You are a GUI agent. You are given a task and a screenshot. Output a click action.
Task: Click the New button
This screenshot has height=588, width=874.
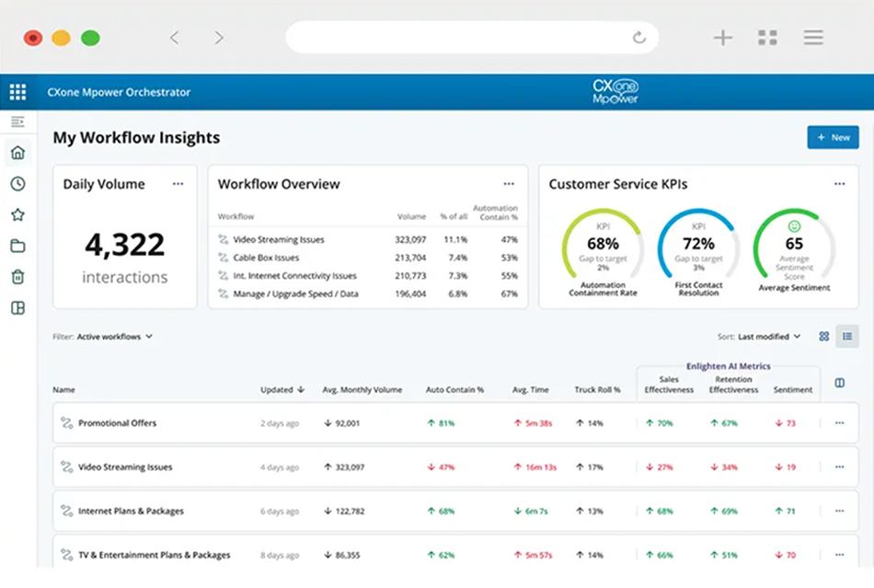coord(833,137)
